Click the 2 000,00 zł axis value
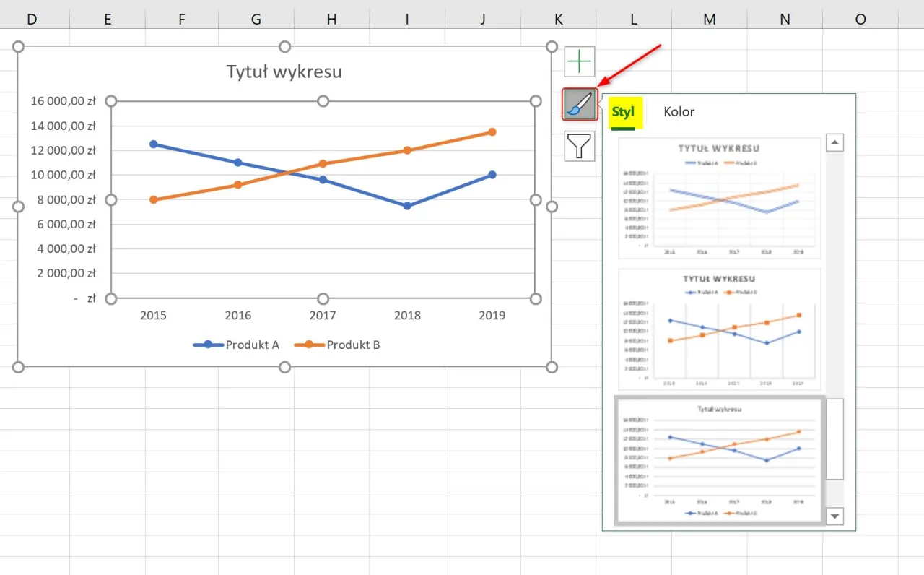924x575 pixels. 66,273
